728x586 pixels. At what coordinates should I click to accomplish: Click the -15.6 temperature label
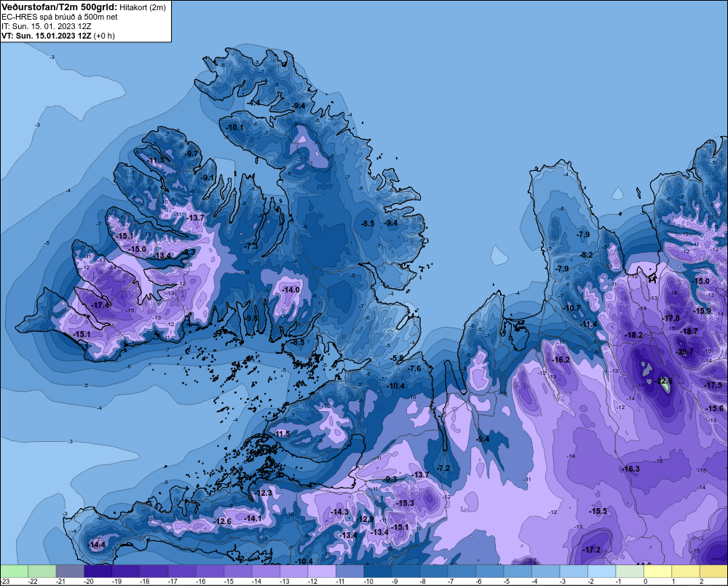click(715, 408)
